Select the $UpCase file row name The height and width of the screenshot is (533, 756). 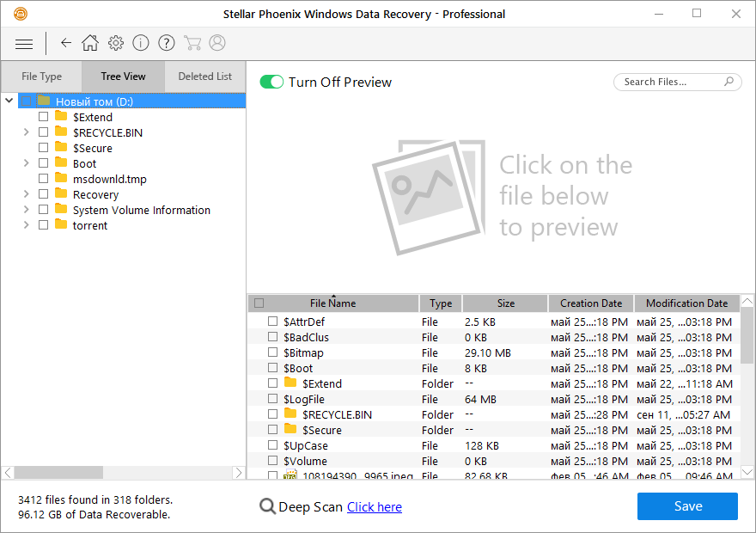pyautogui.click(x=306, y=445)
